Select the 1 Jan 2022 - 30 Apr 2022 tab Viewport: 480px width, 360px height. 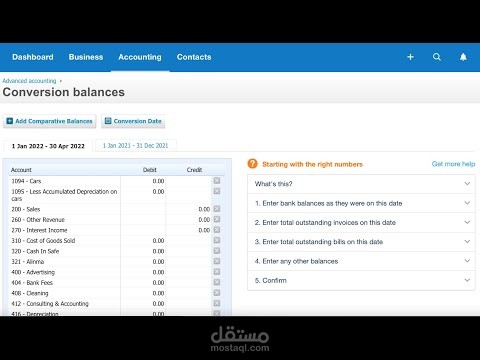(48, 146)
